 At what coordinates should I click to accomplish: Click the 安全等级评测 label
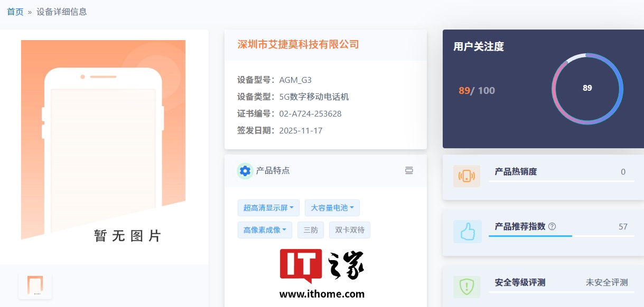[520, 282]
